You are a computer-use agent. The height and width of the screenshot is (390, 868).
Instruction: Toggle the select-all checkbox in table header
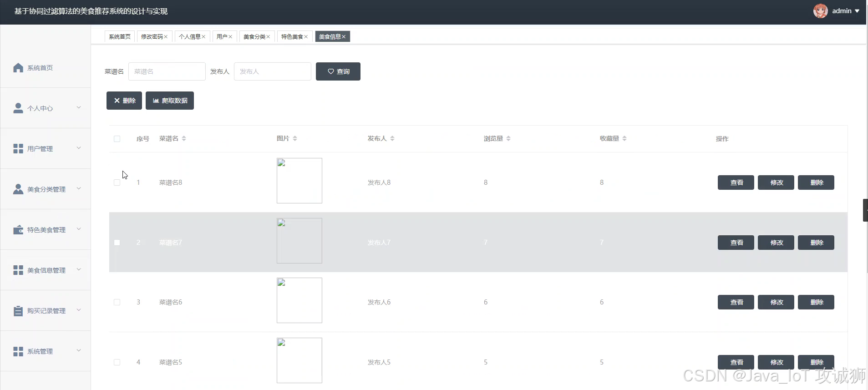[x=117, y=139]
